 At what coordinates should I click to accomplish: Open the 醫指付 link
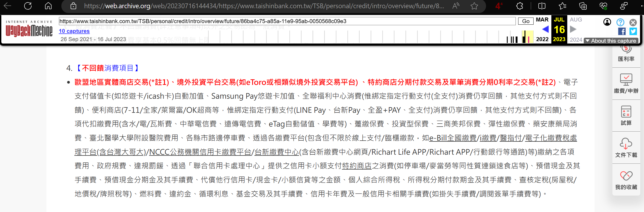tap(511, 138)
